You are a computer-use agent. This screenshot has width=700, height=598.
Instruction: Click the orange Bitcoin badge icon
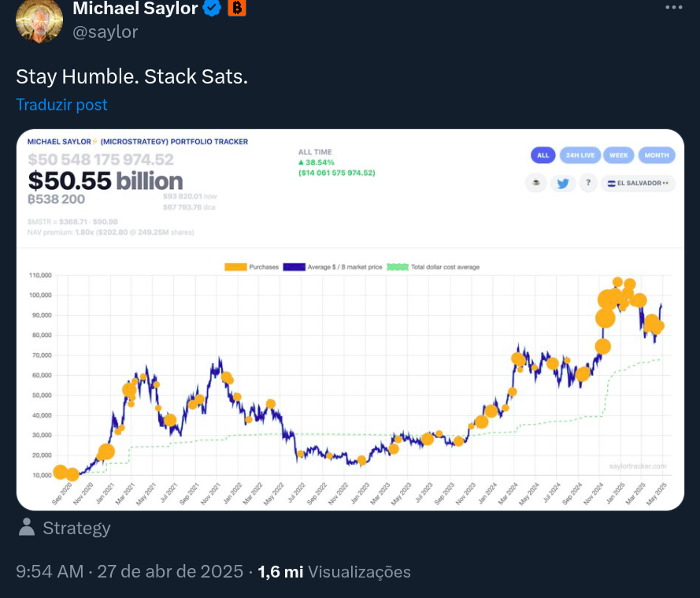(237, 8)
